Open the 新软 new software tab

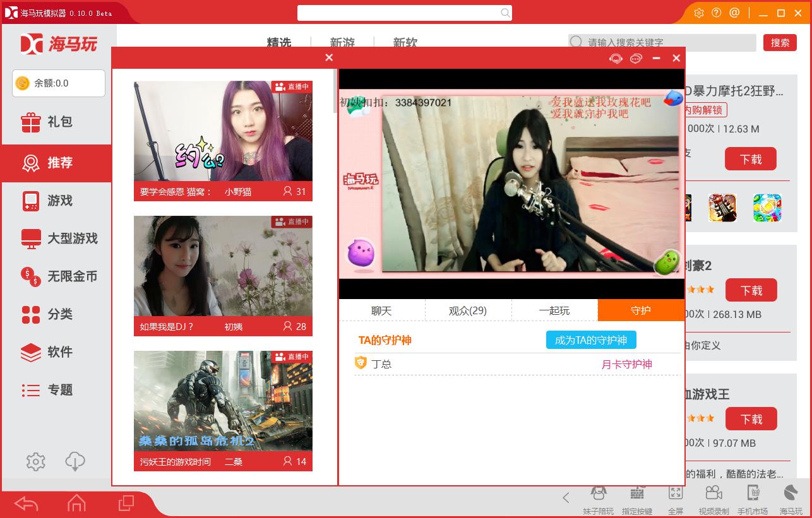[405, 42]
